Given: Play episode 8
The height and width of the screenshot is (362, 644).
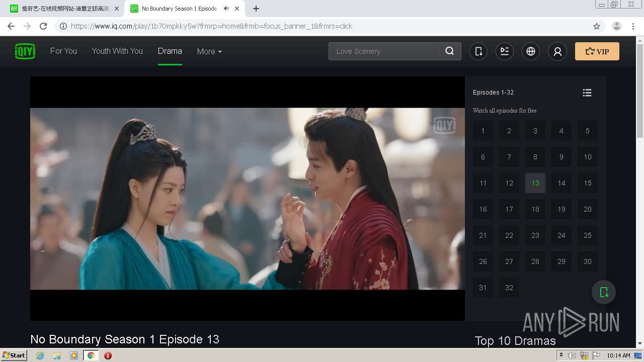Looking at the screenshot, I should click(x=535, y=157).
